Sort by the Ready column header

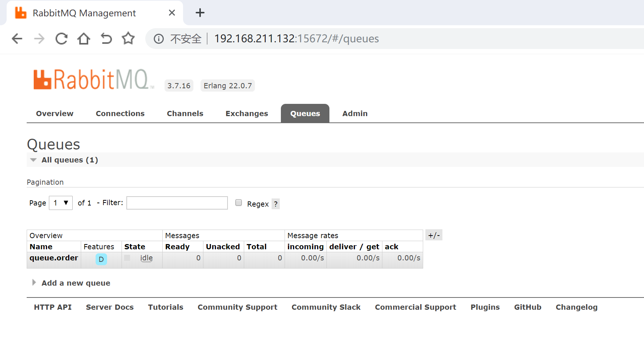(177, 247)
